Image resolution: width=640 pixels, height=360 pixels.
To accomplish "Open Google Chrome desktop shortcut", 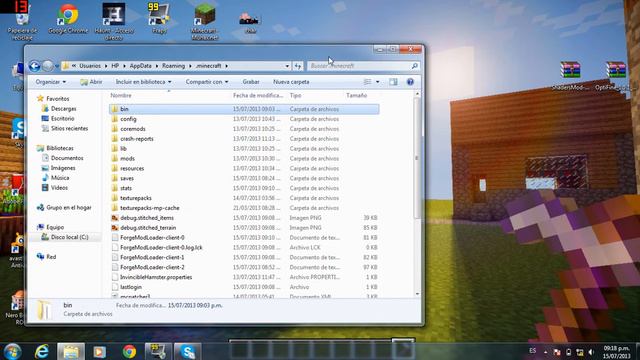I will 68,19.
